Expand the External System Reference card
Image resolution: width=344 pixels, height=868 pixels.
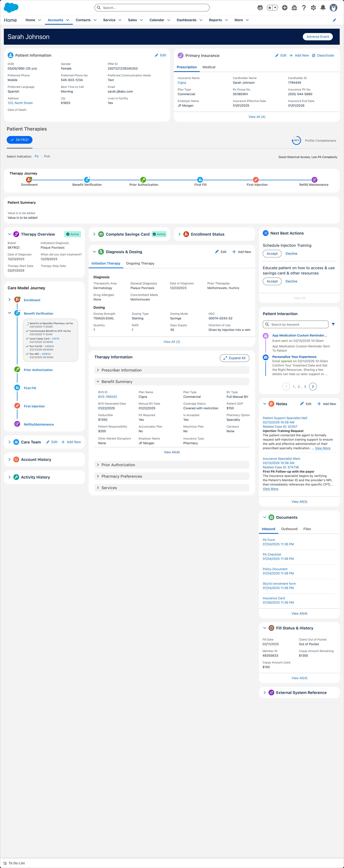click(264, 692)
